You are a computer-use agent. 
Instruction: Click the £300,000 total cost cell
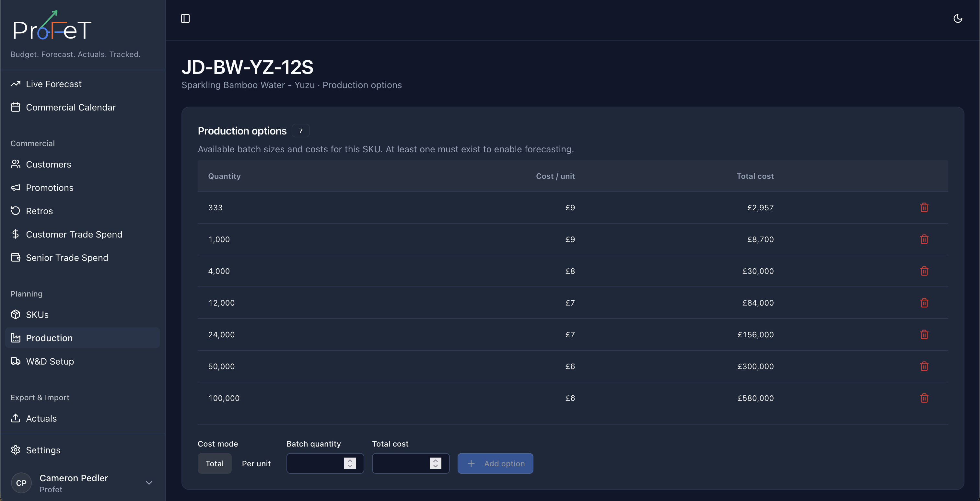(x=755, y=366)
